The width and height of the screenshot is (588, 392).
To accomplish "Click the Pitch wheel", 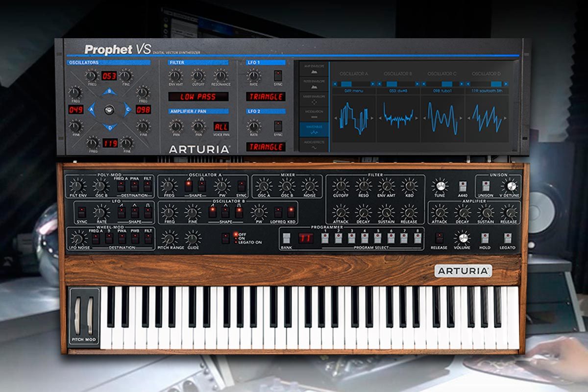I will coord(78,315).
